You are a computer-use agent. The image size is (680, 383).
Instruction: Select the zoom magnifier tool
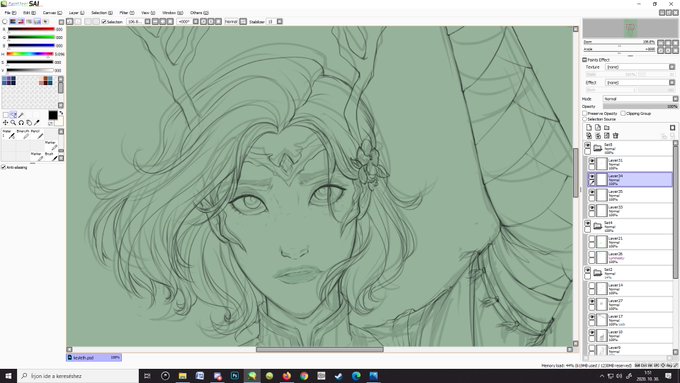pos(13,123)
